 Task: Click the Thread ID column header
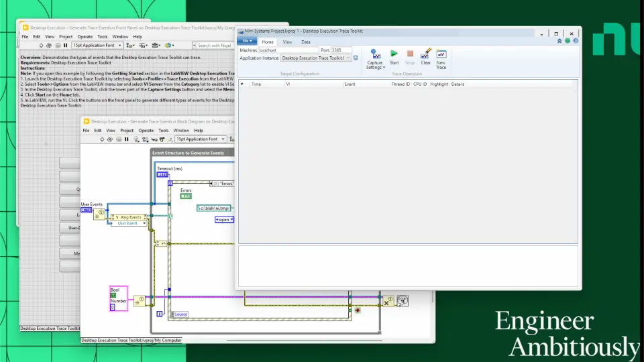[400, 84]
